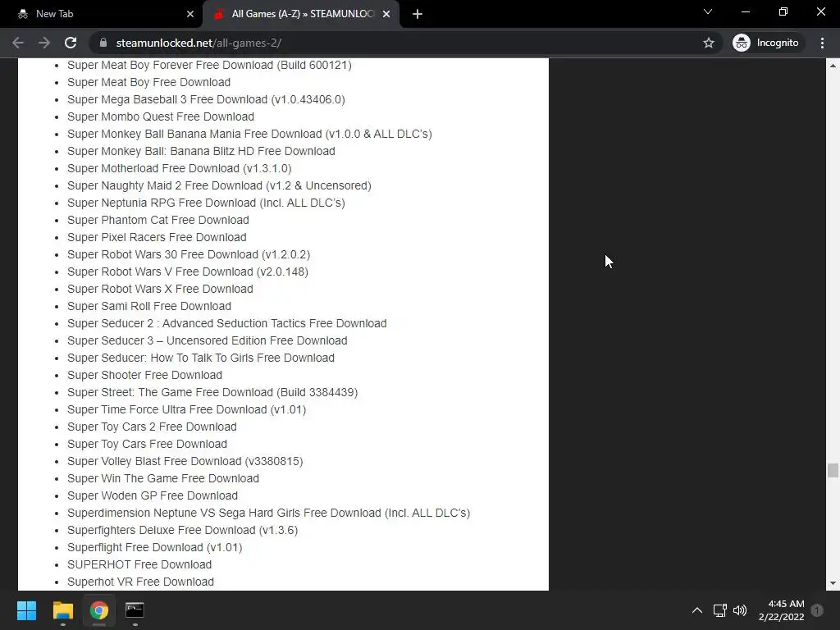Viewport: 840px width, 630px height.
Task: Open Super Woden GP Free Download
Action: point(153,495)
